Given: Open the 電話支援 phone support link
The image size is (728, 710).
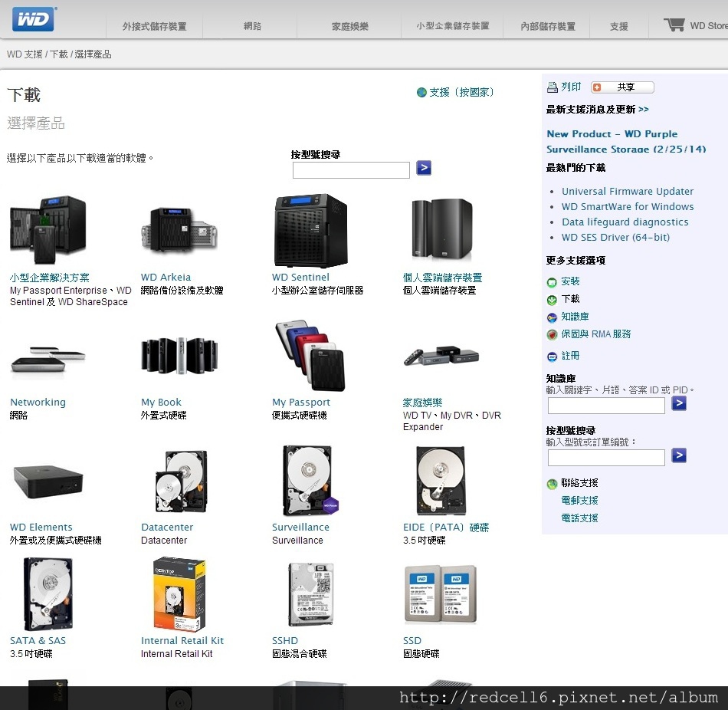Looking at the screenshot, I should 579,518.
